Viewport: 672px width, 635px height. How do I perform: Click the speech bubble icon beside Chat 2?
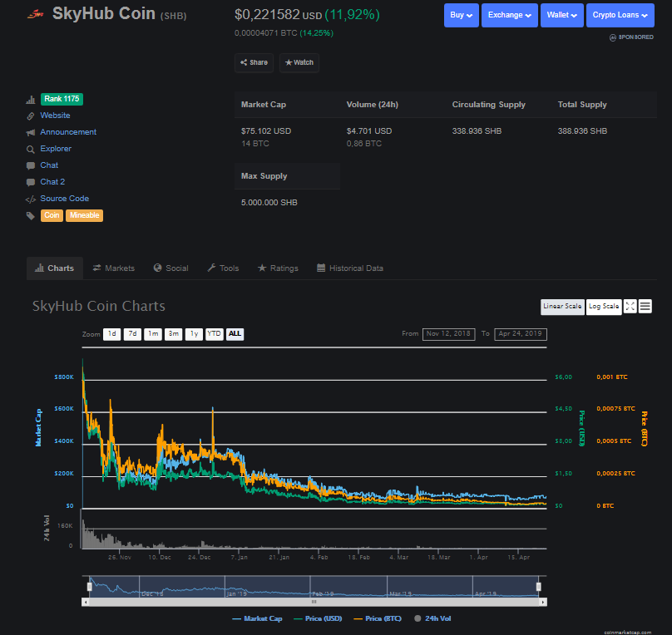31,182
